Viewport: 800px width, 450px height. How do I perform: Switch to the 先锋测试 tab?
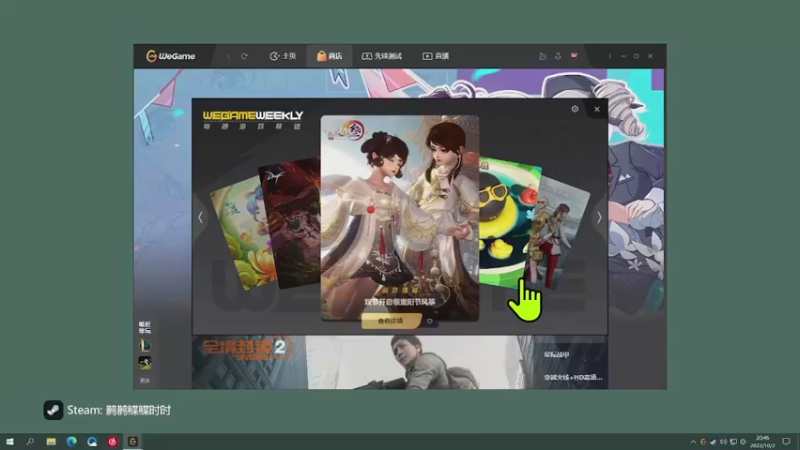[x=382, y=56]
